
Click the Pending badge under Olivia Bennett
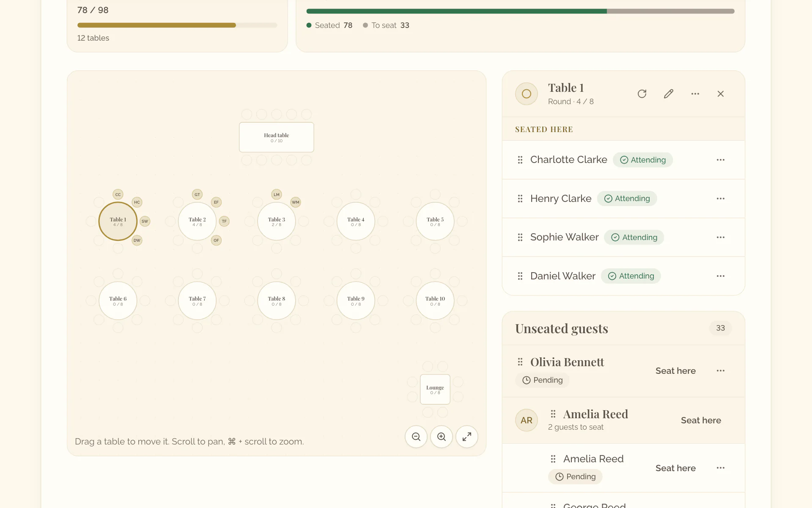tap(542, 380)
